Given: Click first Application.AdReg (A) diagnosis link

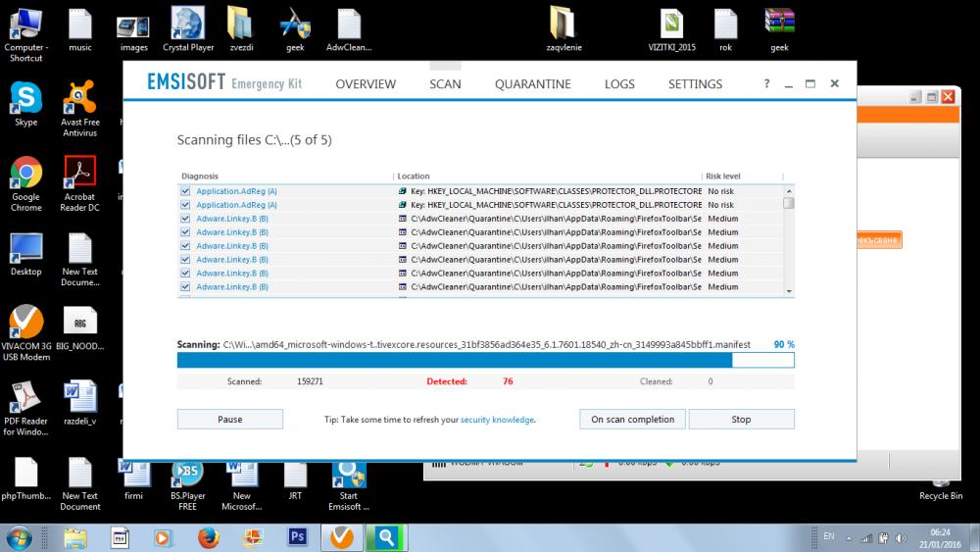Looking at the screenshot, I should pos(236,191).
